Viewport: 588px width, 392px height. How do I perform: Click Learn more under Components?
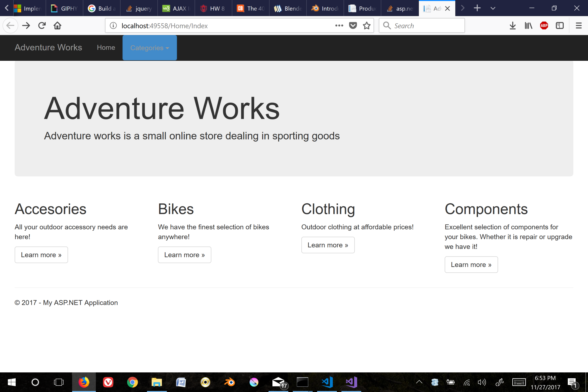tap(471, 265)
